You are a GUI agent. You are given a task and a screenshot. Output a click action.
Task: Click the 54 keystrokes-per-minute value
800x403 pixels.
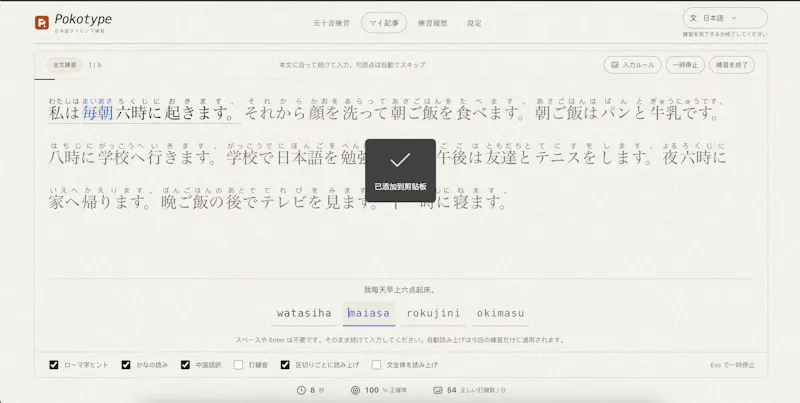tap(452, 390)
